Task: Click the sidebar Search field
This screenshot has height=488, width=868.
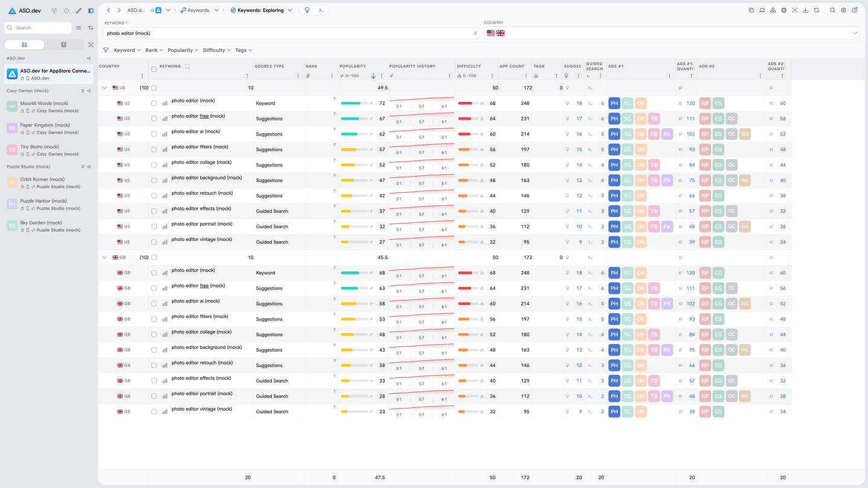Action: coord(38,28)
